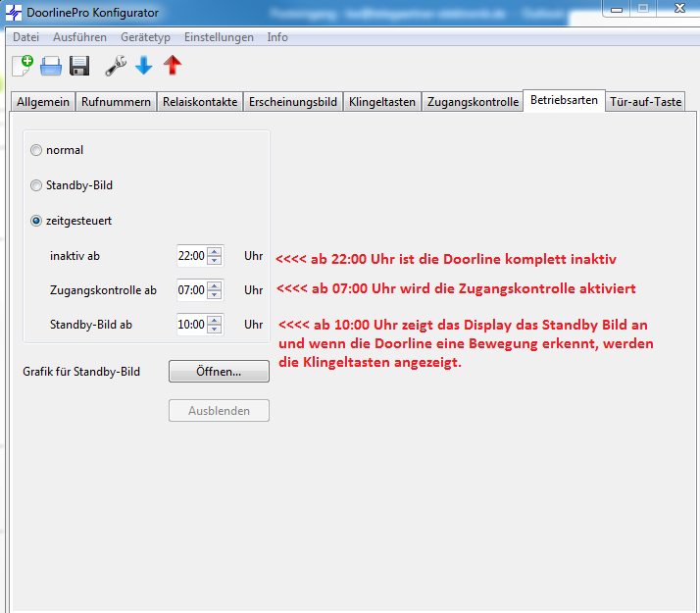This screenshot has width=700, height=613.
Task: Switch to the Relaiskontakte tab
Action: click(200, 102)
